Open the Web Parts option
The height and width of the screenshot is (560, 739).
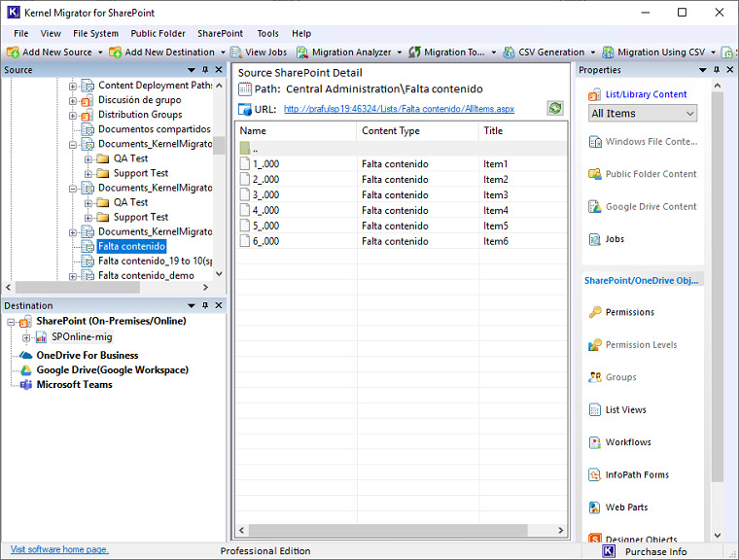618,507
